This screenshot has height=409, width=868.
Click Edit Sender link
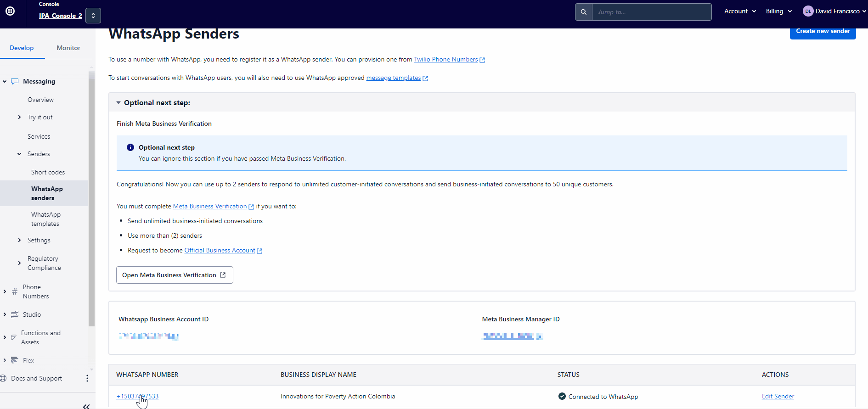coord(778,396)
